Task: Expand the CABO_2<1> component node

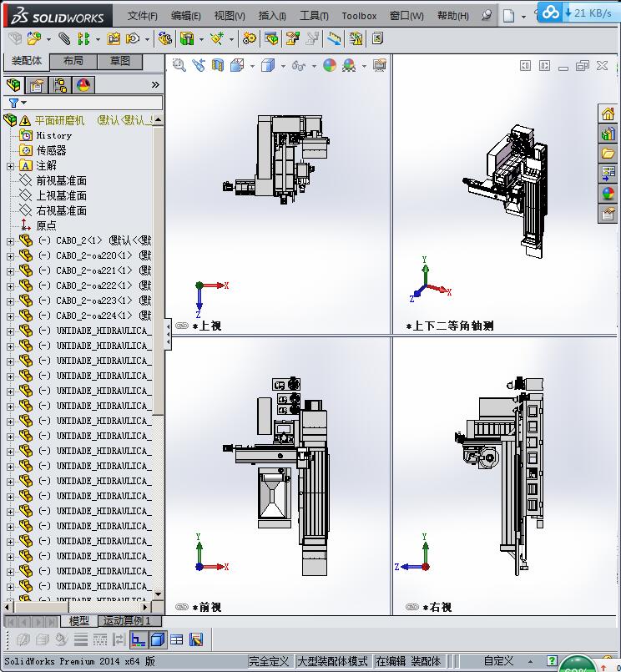Action: point(10,241)
